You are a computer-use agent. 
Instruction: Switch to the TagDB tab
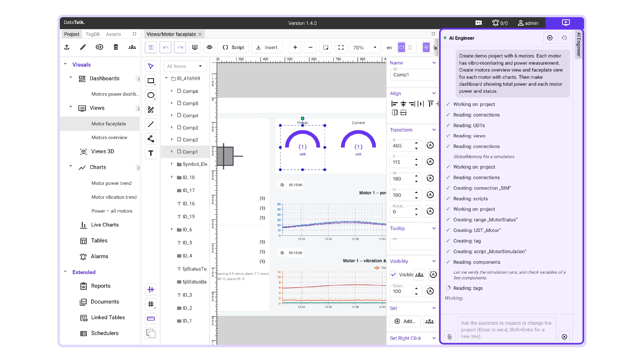tap(93, 34)
